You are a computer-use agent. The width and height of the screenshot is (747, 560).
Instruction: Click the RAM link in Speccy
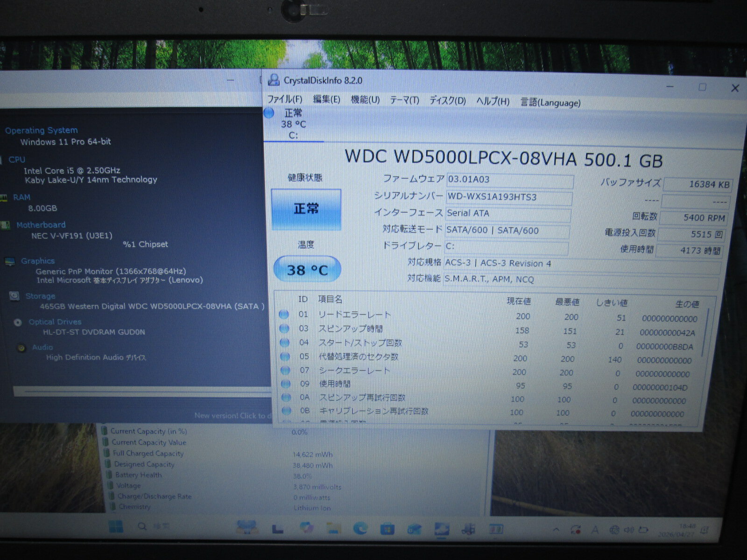(x=21, y=197)
